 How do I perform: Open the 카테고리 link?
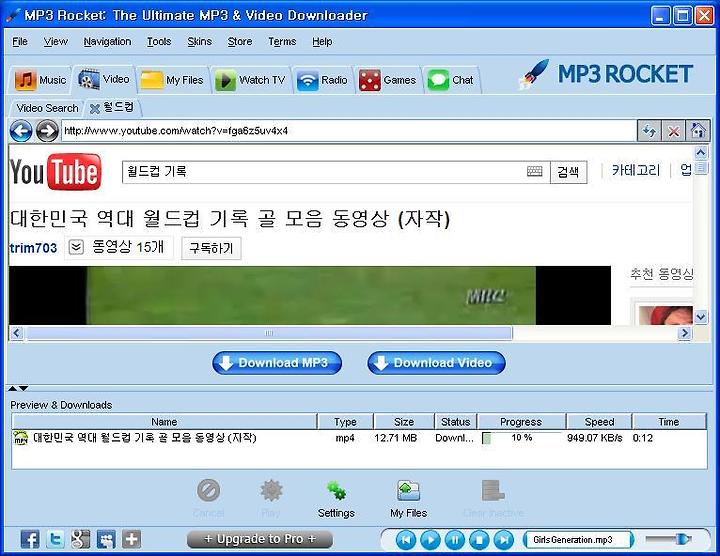point(636,170)
